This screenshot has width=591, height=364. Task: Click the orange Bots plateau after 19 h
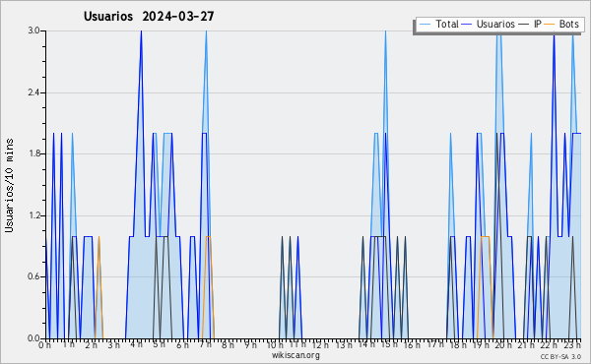[x=485, y=236]
